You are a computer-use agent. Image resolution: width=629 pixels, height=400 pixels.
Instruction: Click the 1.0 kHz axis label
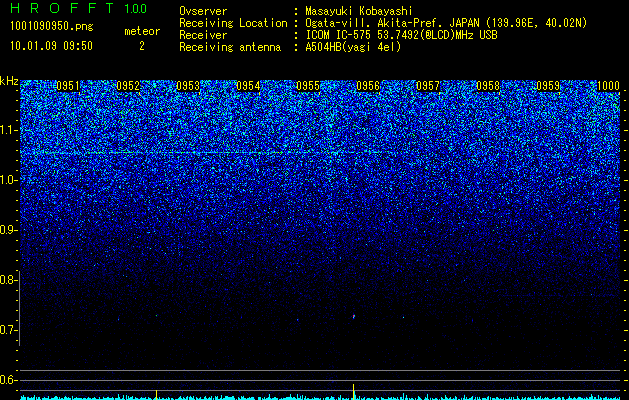point(8,180)
